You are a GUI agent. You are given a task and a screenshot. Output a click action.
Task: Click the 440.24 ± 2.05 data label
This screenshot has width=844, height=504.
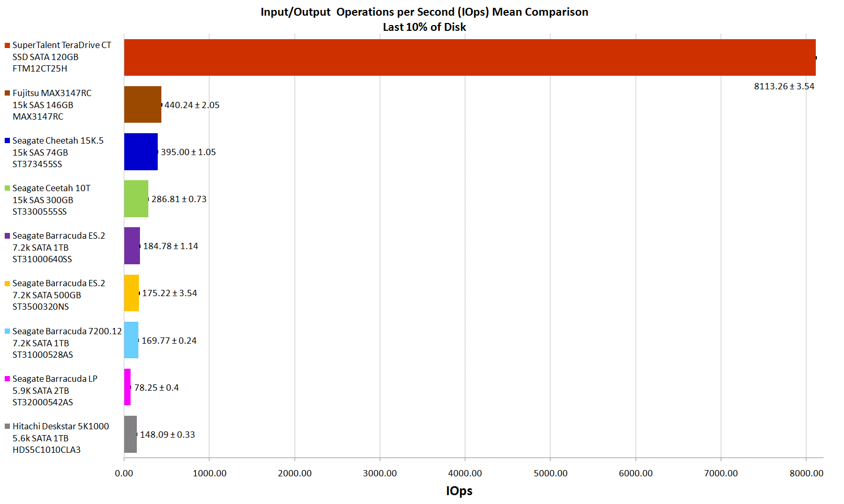click(192, 105)
